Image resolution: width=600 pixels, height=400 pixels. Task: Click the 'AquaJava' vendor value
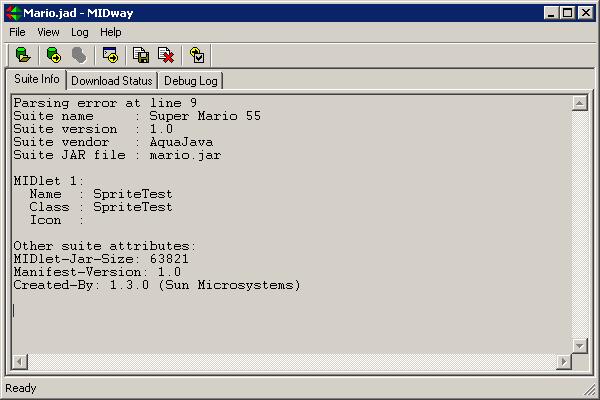coord(181,142)
